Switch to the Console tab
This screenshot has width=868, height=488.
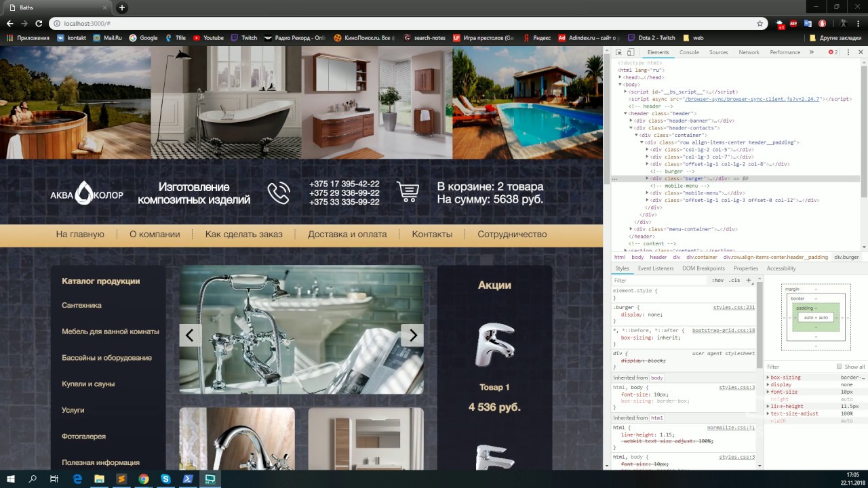click(x=689, y=52)
